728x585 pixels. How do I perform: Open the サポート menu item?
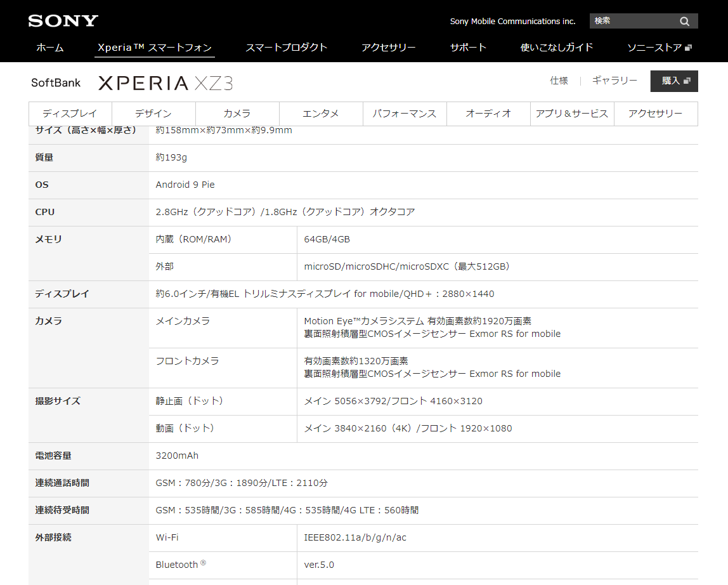click(468, 48)
